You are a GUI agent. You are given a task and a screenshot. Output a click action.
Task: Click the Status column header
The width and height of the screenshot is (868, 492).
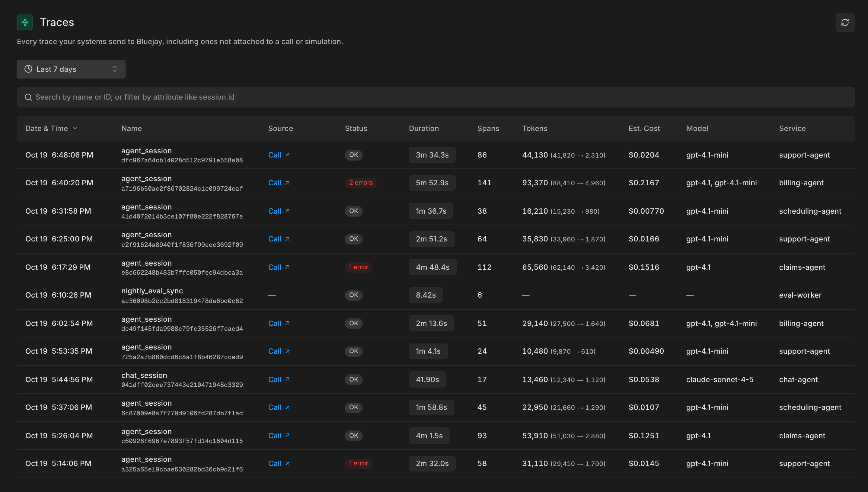click(356, 128)
